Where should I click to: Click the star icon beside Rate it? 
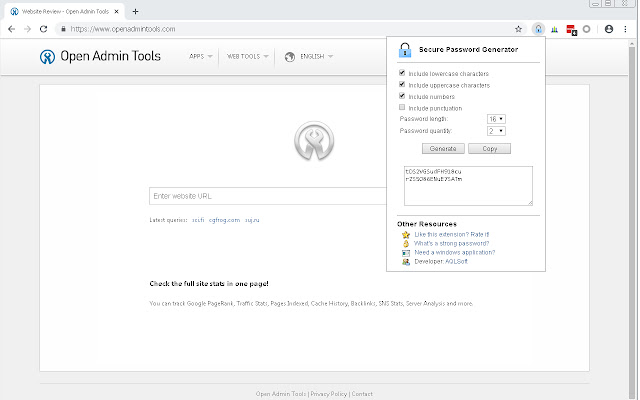406,235
